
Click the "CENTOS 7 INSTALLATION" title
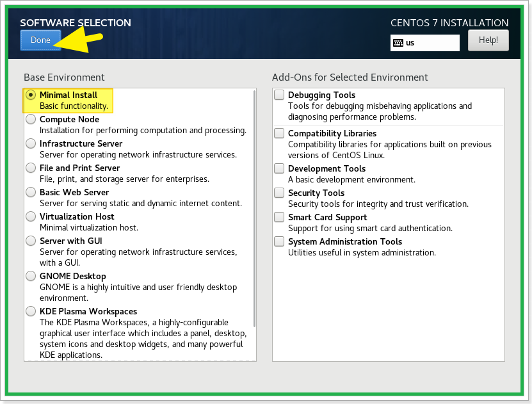449,22
